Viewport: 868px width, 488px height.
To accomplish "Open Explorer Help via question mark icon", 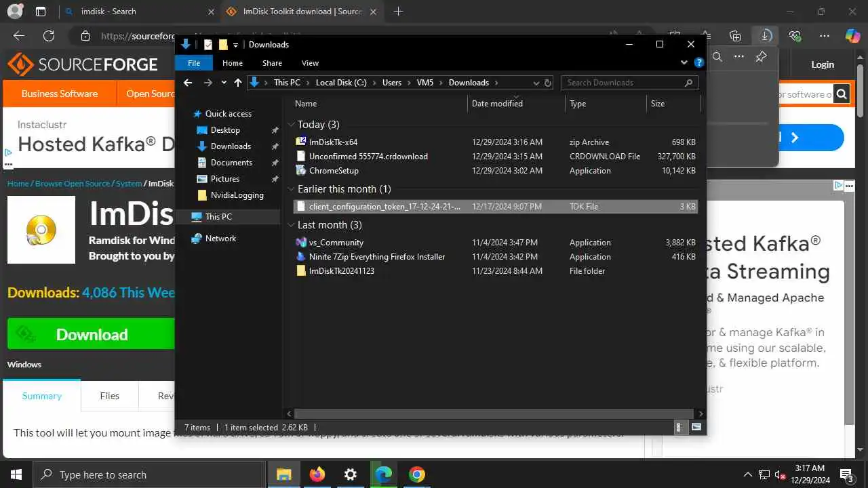I will pos(698,62).
